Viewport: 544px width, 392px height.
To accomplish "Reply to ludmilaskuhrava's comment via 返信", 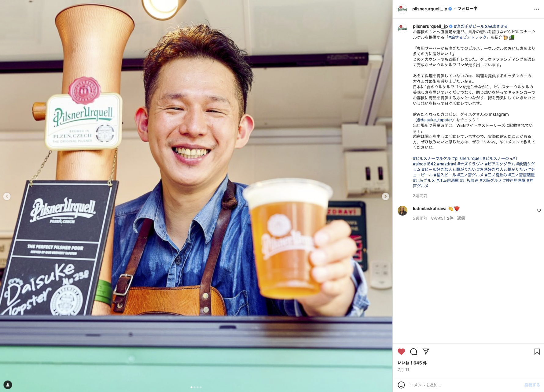I will pos(461,218).
